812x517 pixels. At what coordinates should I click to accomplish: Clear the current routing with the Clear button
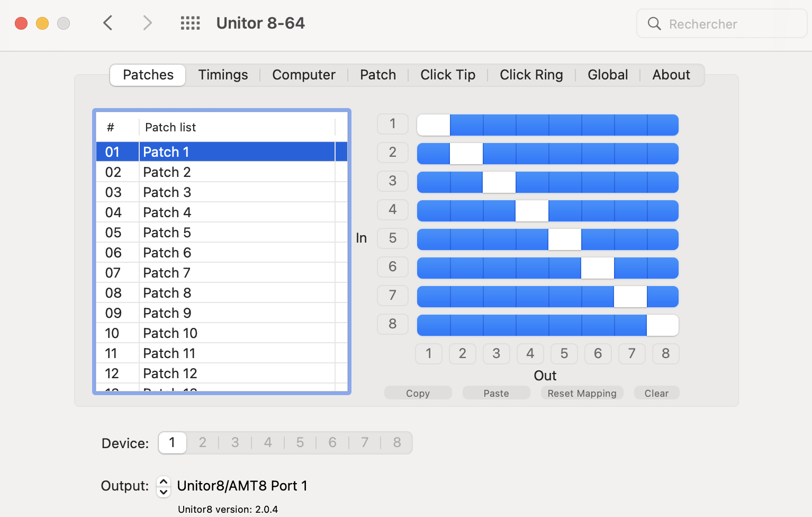click(656, 393)
